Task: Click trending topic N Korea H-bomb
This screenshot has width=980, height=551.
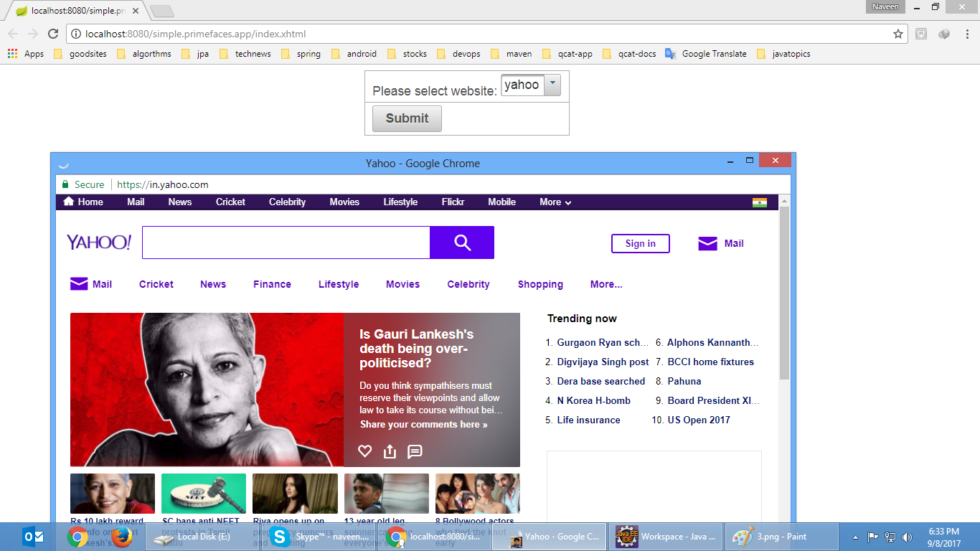Action: tap(594, 400)
